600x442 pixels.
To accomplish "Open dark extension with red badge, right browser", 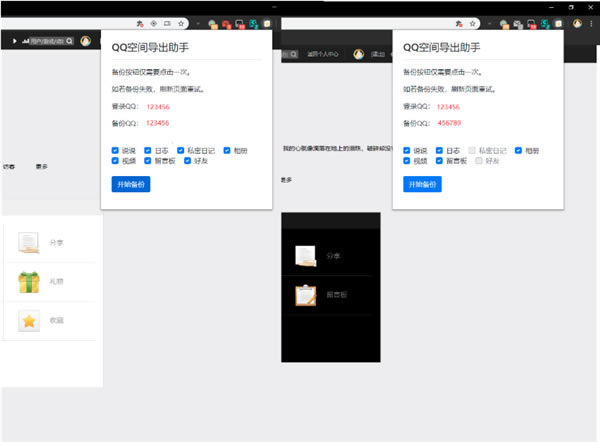I will coord(532,24).
